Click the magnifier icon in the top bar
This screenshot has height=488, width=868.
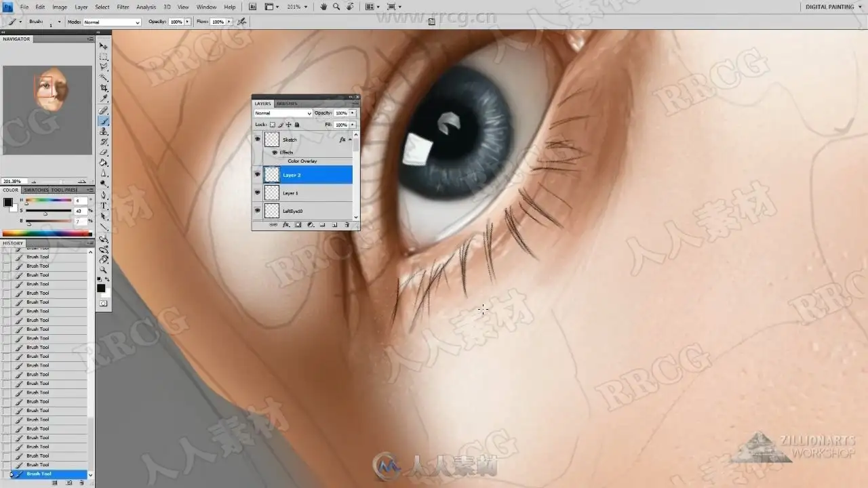click(x=336, y=7)
